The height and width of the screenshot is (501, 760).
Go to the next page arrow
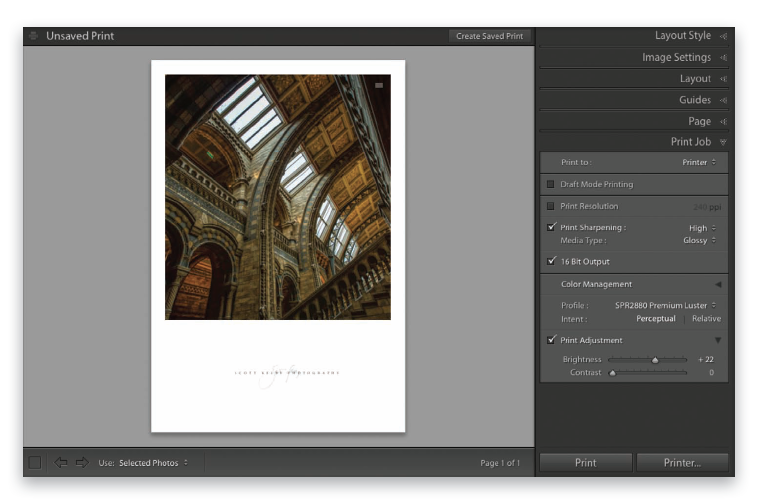pyautogui.click(x=82, y=463)
